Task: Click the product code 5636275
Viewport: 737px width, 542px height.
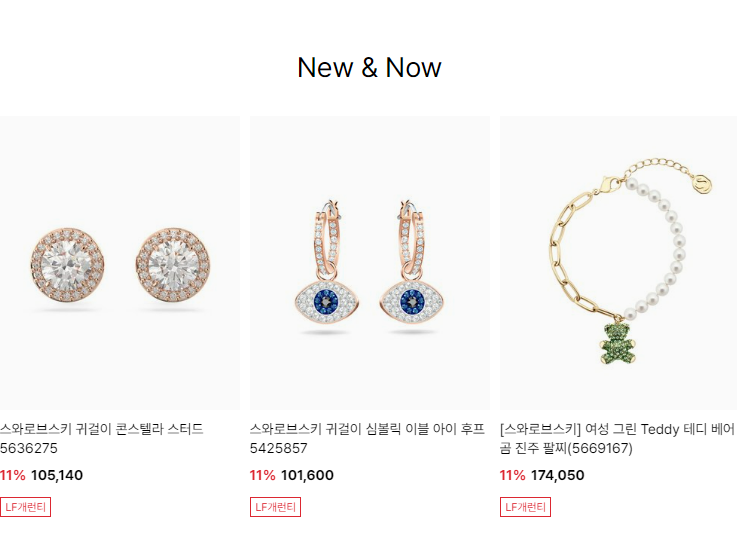Action: pyautogui.click(x=29, y=448)
